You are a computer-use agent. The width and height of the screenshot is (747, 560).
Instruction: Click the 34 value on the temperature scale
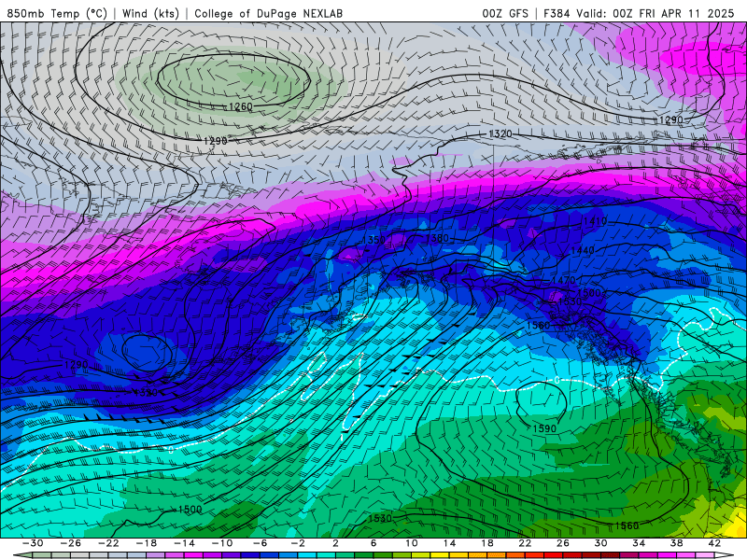[x=639, y=543]
